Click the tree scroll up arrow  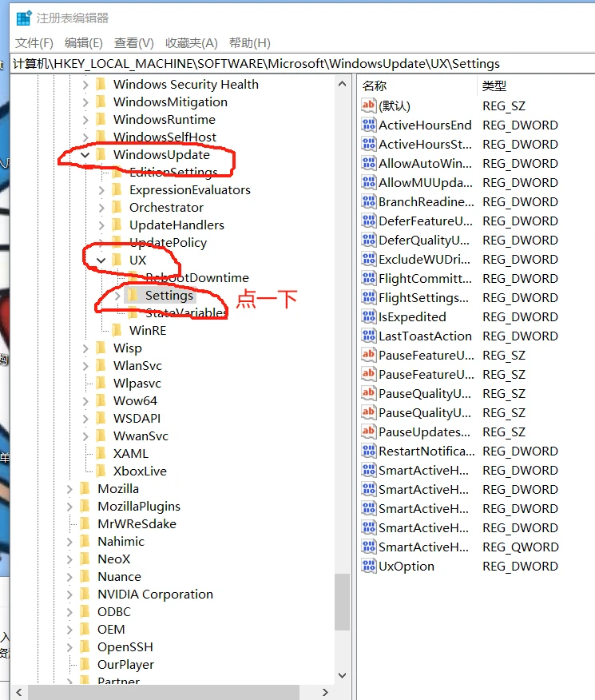point(342,84)
